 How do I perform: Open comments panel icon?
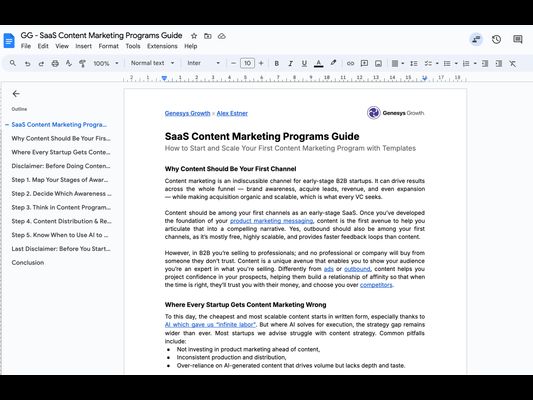coord(518,39)
